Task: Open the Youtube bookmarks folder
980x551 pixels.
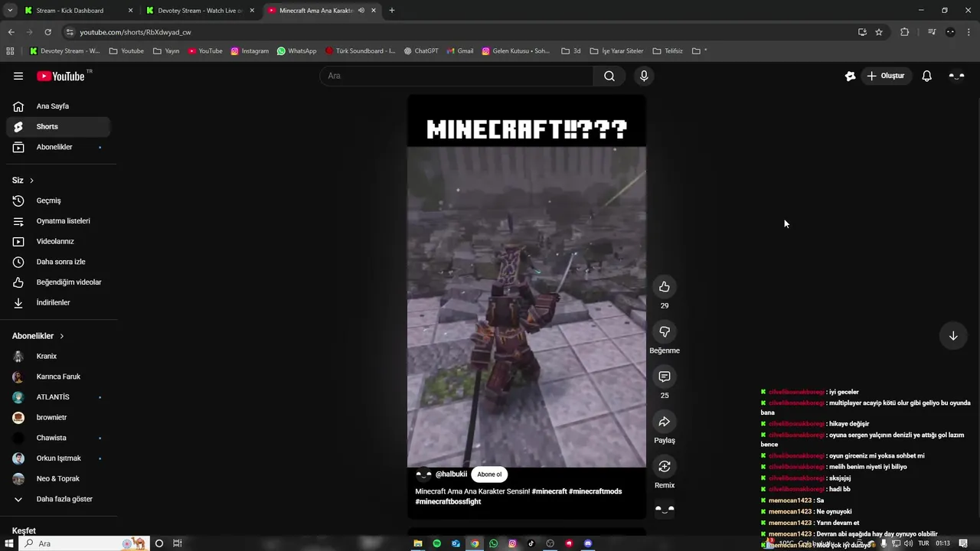Action: [x=126, y=51]
